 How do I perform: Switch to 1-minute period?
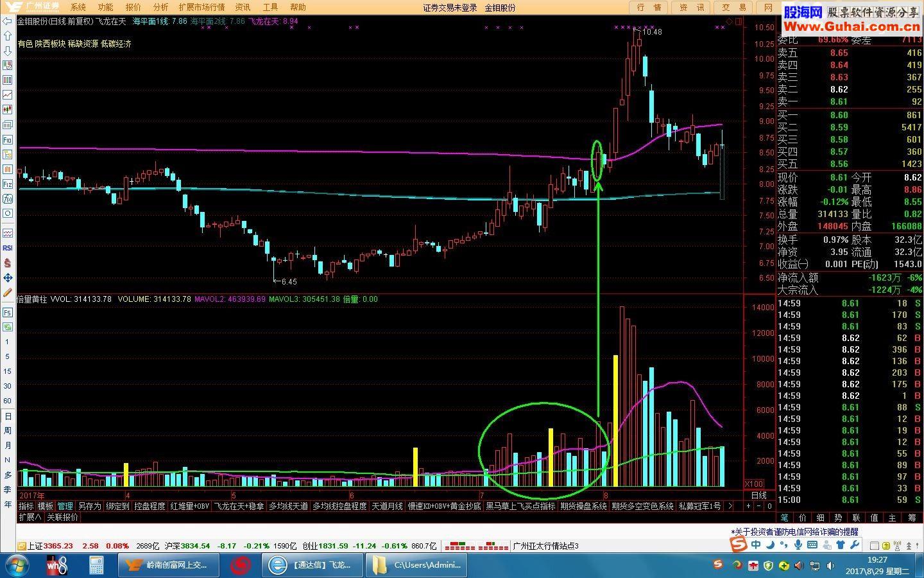8,342
